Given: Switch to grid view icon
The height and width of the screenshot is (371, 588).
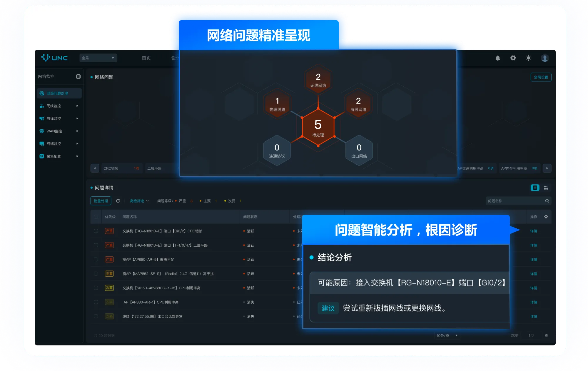Looking at the screenshot, I should click(546, 188).
